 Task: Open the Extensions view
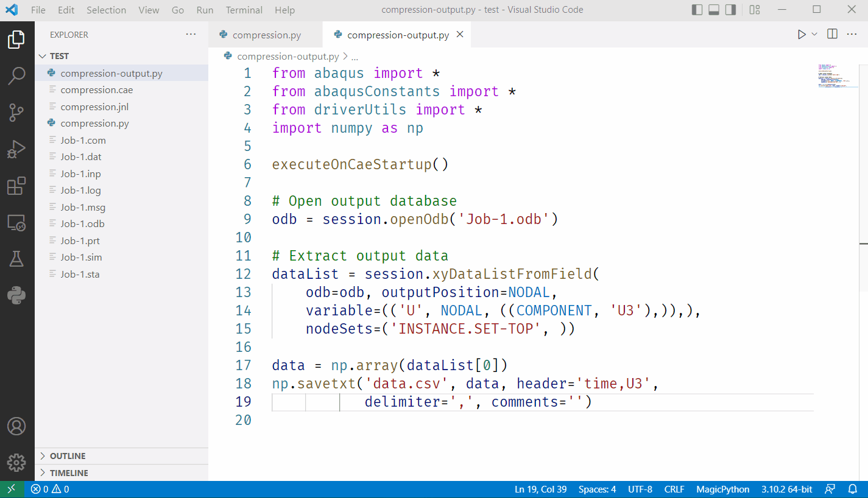click(16, 186)
